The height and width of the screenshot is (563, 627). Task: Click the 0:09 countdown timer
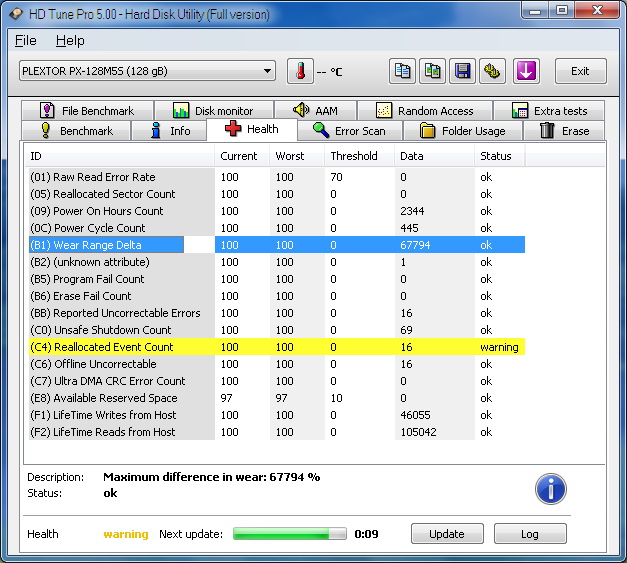point(366,534)
